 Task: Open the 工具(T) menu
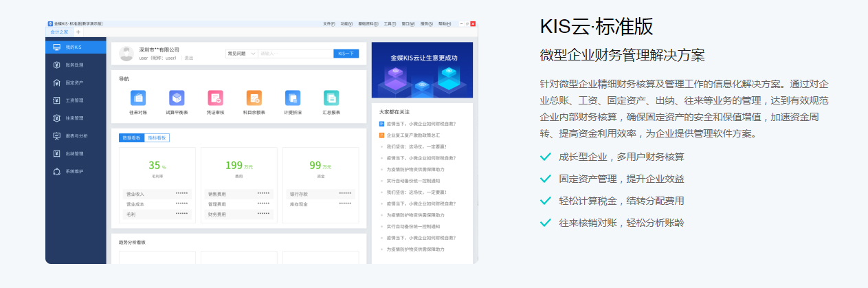pos(390,23)
